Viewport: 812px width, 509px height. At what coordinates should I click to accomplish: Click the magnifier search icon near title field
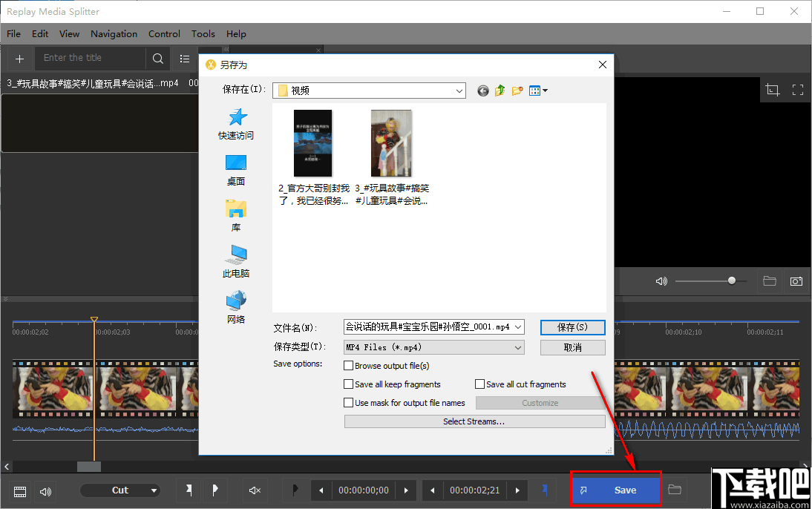coord(157,59)
